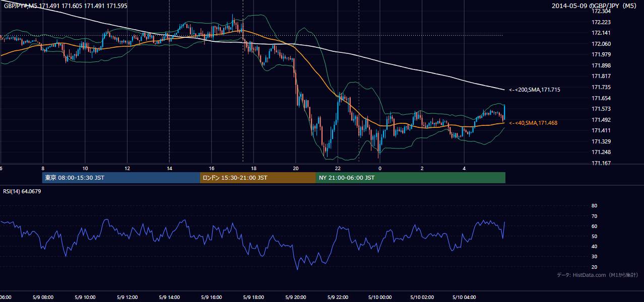Click hour label 0 under the price chart
The image size is (644, 302).
click(380, 169)
